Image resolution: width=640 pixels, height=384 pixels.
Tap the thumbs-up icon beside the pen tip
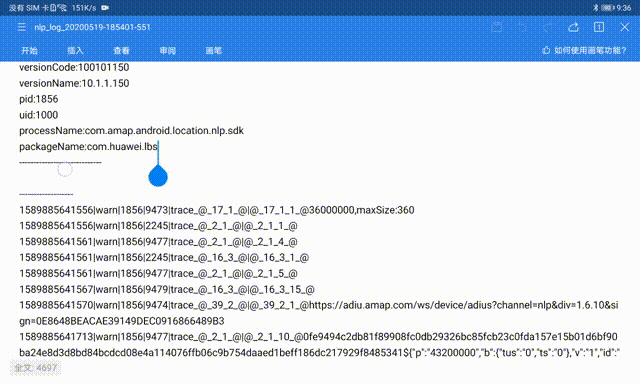click(x=546, y=50)
